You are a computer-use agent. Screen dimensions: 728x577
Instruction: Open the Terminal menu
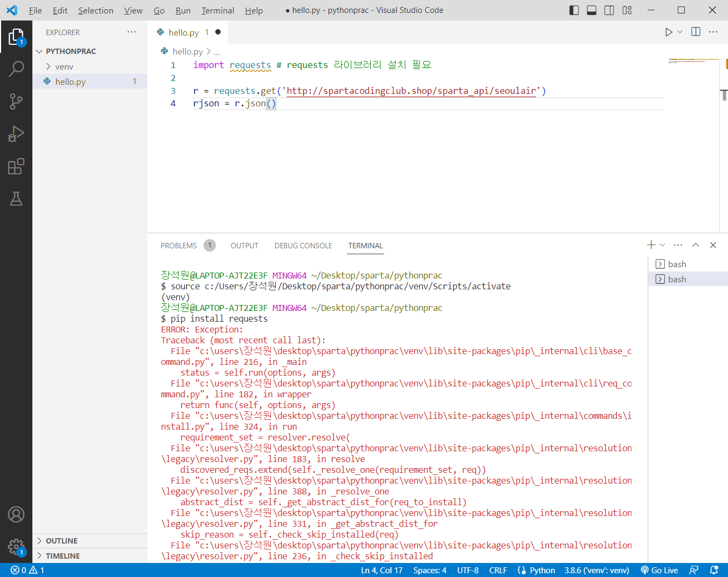tap(217, 10)
